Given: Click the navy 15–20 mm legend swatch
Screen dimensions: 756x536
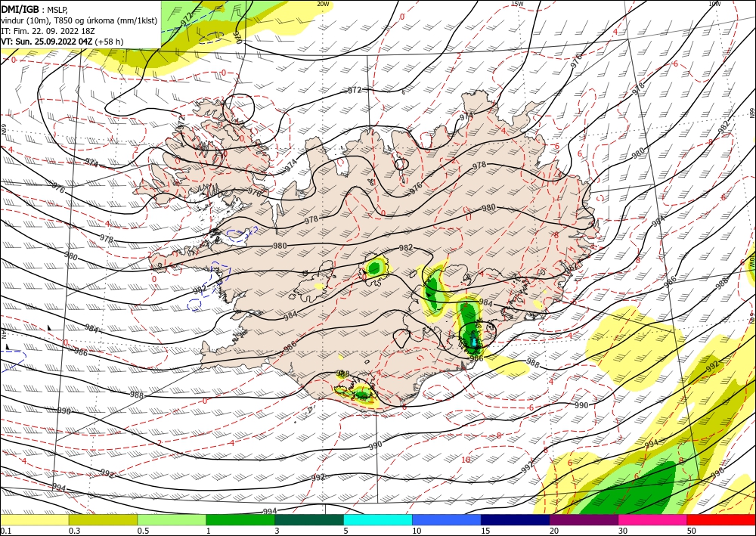Looking at the screenshot, I should pyautogui.click(x=516, y=519).
